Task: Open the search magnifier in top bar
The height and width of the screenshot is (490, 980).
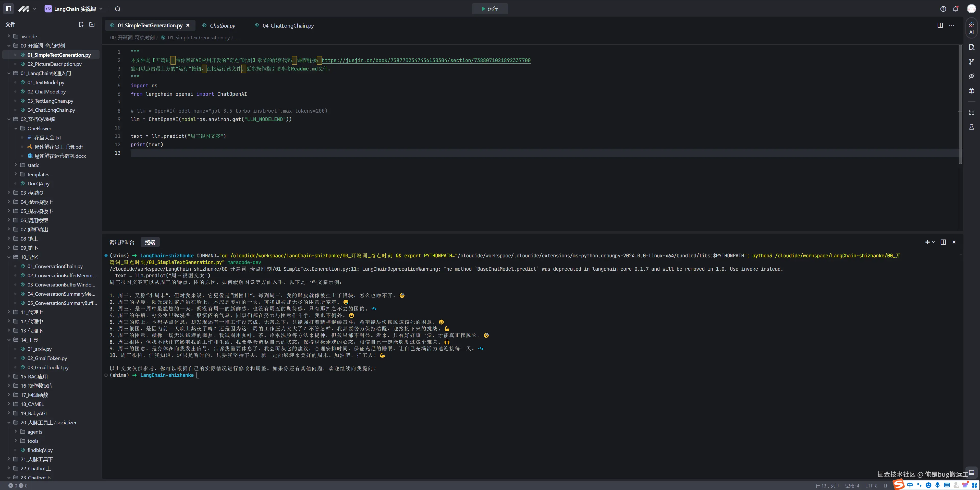Action: tap(118, 9)
